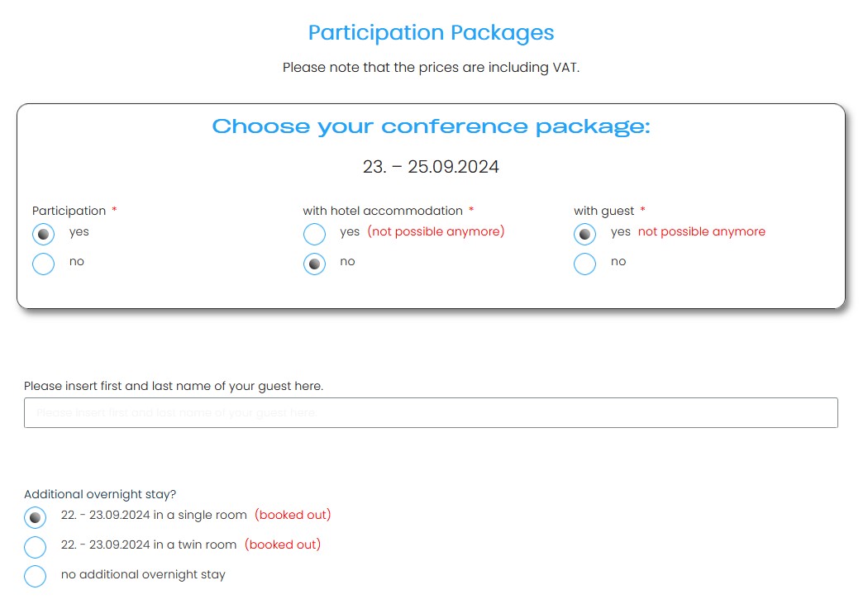The height and width of the screenshot is (604, 868).
Task: Click the 'Participation Packages' heading
Action: (x=431, y=33)
